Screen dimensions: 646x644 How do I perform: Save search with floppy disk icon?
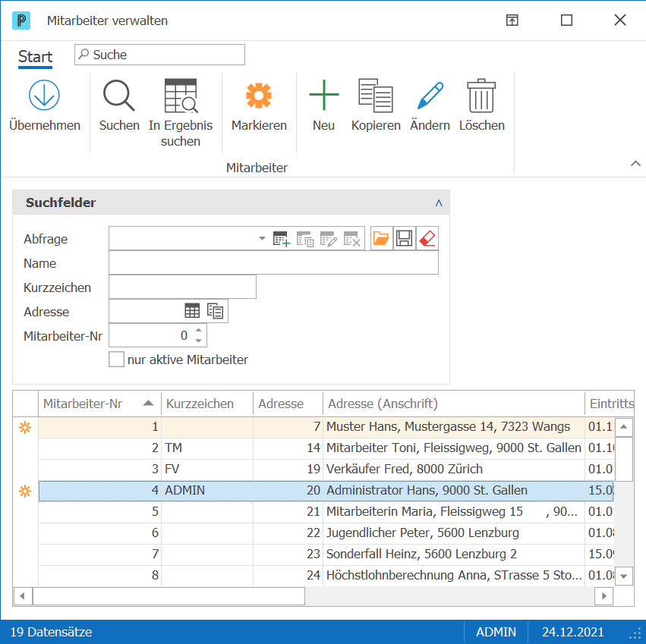(x=404, y=238)
